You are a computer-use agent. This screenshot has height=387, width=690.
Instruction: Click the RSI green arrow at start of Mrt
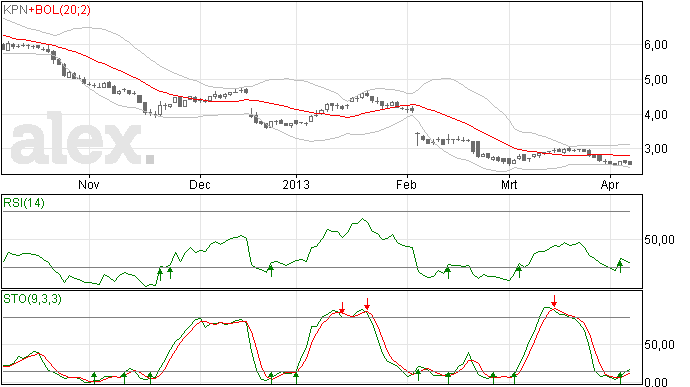point(519,271)
